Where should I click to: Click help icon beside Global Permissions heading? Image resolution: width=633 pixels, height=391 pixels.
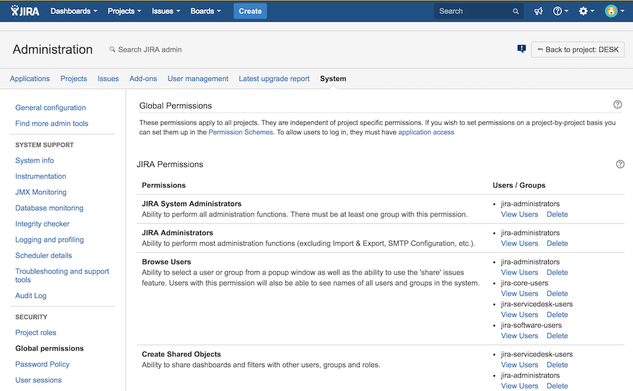(617, 105)
